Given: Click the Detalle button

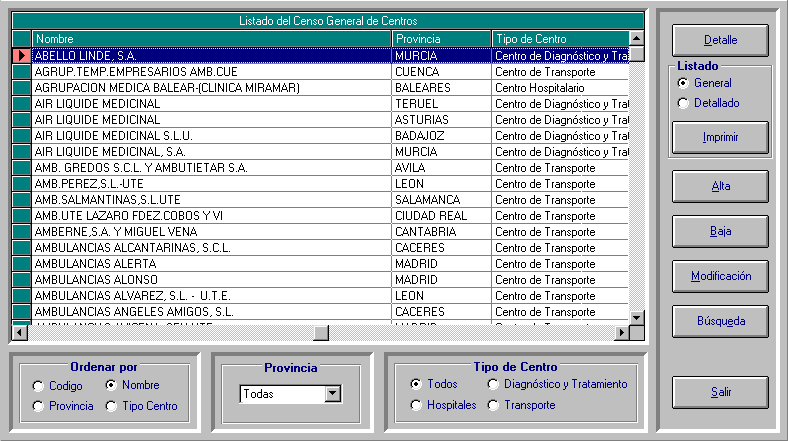Looking at the screenshot, I should click(x=720, y=41).
